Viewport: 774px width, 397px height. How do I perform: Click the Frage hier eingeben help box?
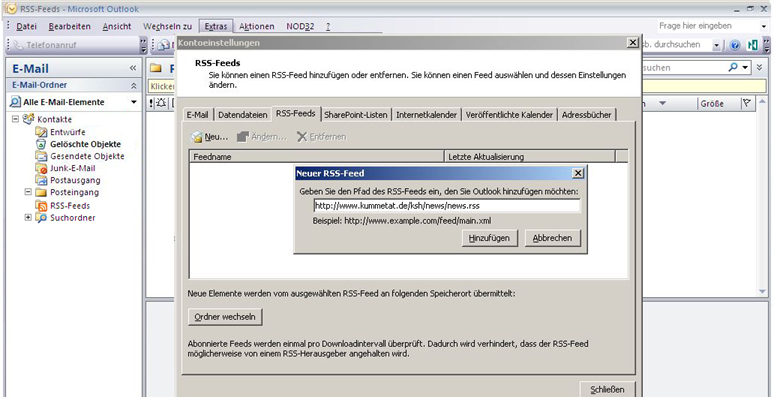point(707,26)
